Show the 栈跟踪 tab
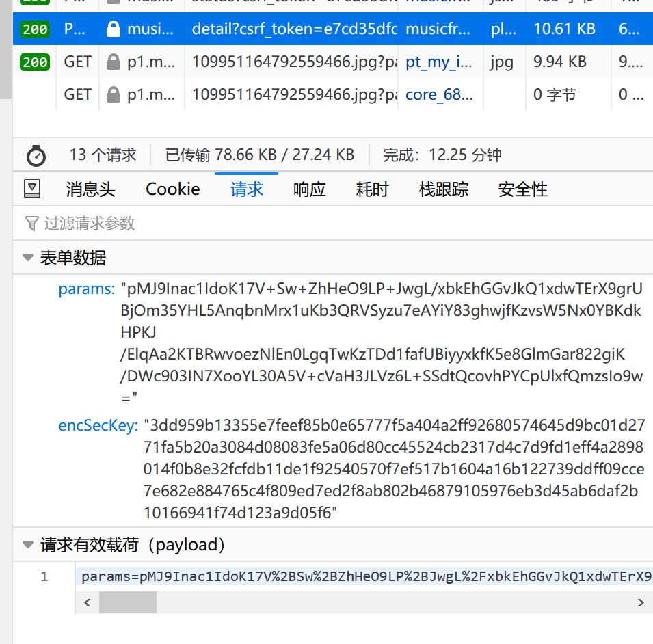 click(443, 189)
